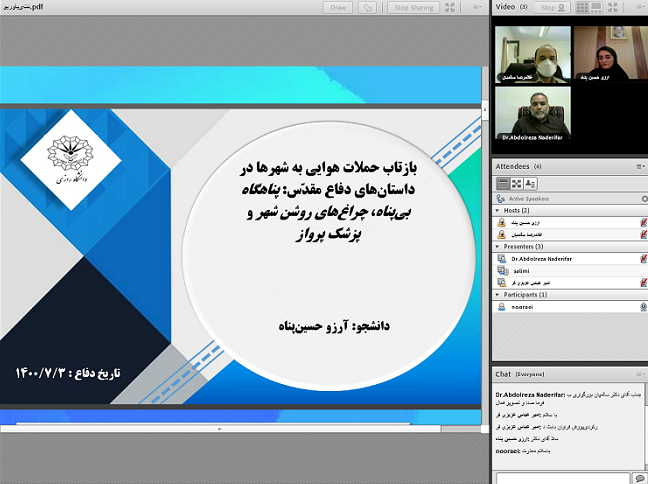Image resolution: width=648 pixels, height=484 pixels.
Task: Collapse the Participants (1) group
Action: click(x=498, y=295)
